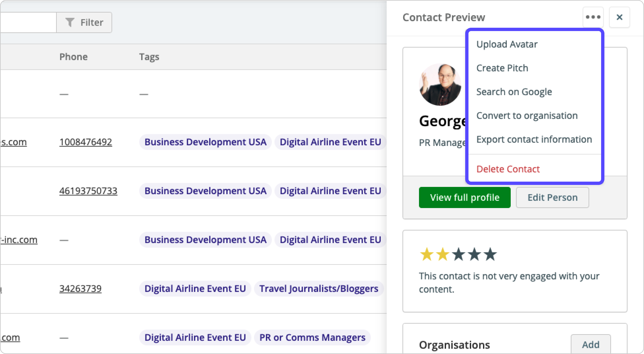This screenshot has width=644, height=354.
Task: Click Delete Contact in the menu
Action: click(508, 169)
